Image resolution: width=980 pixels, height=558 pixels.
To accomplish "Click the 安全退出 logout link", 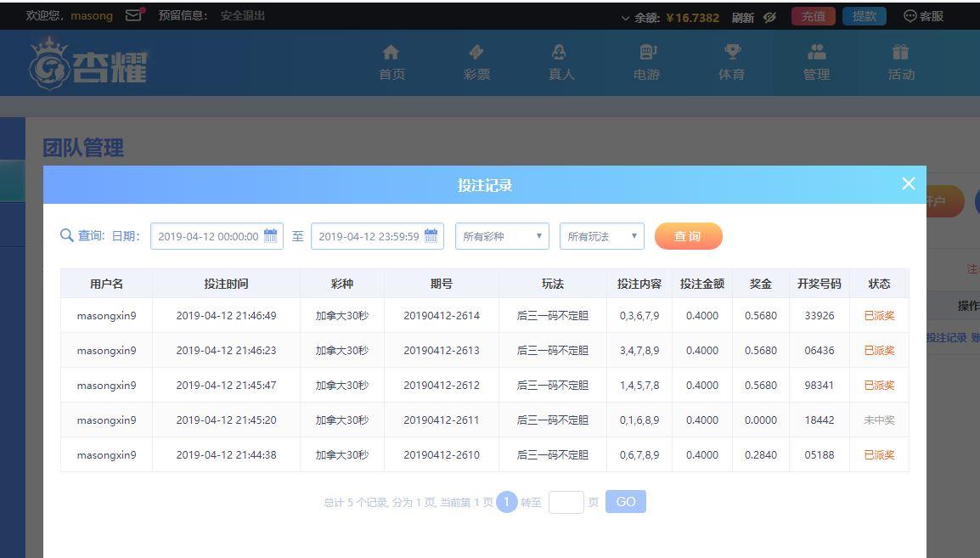I will coord(243,15).
